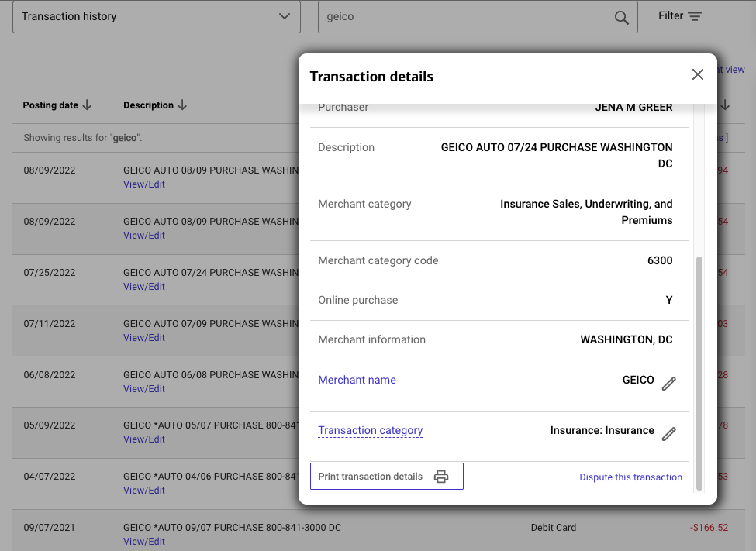Edit merchant name GEICO pencil icon
This screenshot has width=756, height=551.
(x=668, y=383)
